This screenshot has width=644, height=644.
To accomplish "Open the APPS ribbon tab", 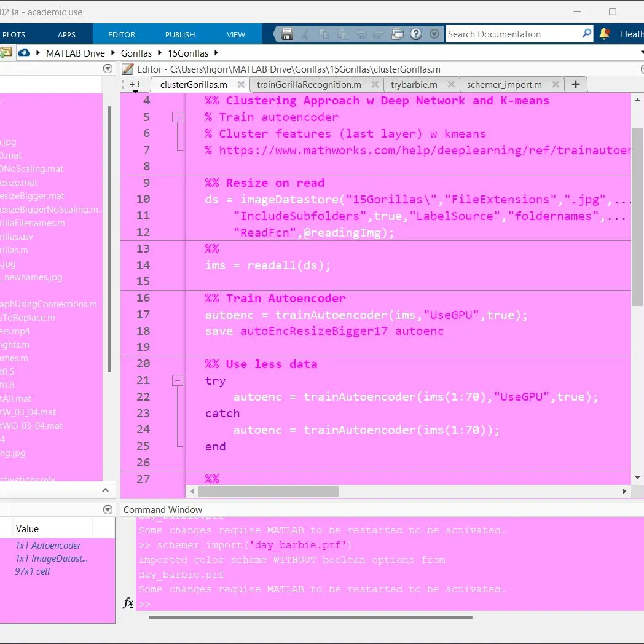I will coord(66,35).
